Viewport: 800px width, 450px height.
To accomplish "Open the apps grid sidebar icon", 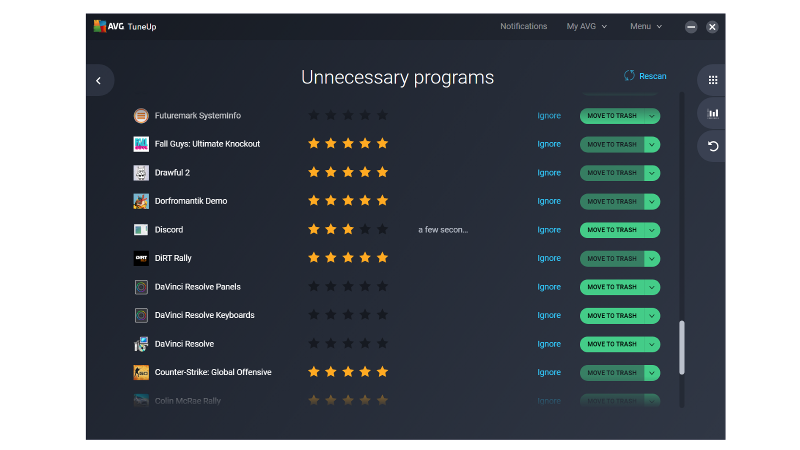I will (x=713, y=80).
